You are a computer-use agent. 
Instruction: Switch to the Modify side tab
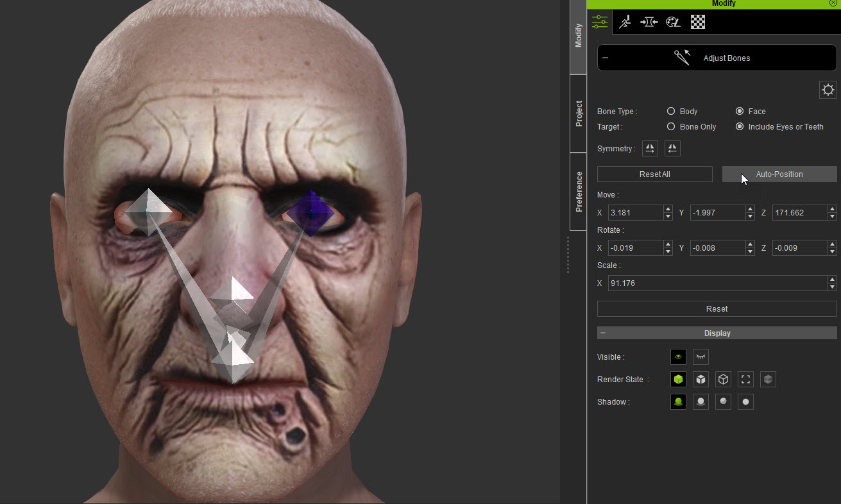coord(578,37)
